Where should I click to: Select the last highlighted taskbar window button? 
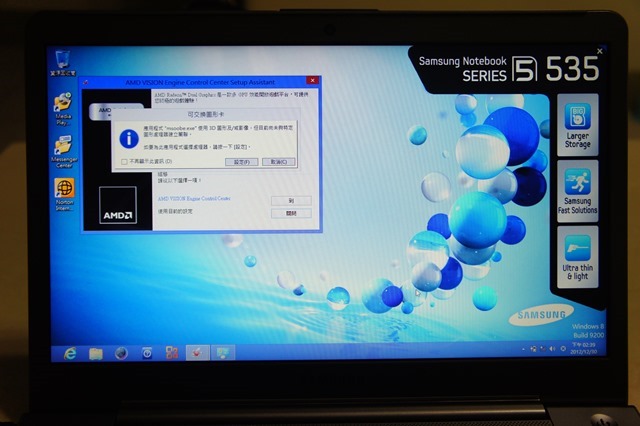pos(223,353)
